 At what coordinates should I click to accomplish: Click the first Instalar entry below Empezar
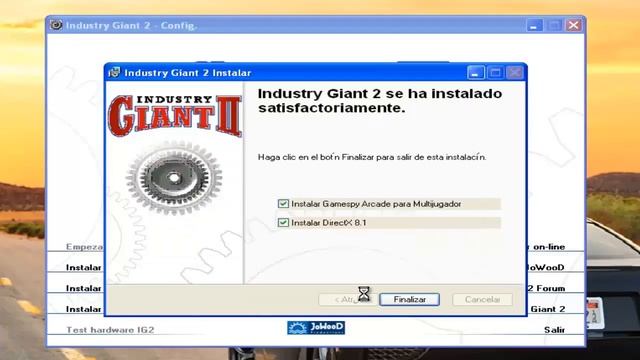[x=84, y=267]
